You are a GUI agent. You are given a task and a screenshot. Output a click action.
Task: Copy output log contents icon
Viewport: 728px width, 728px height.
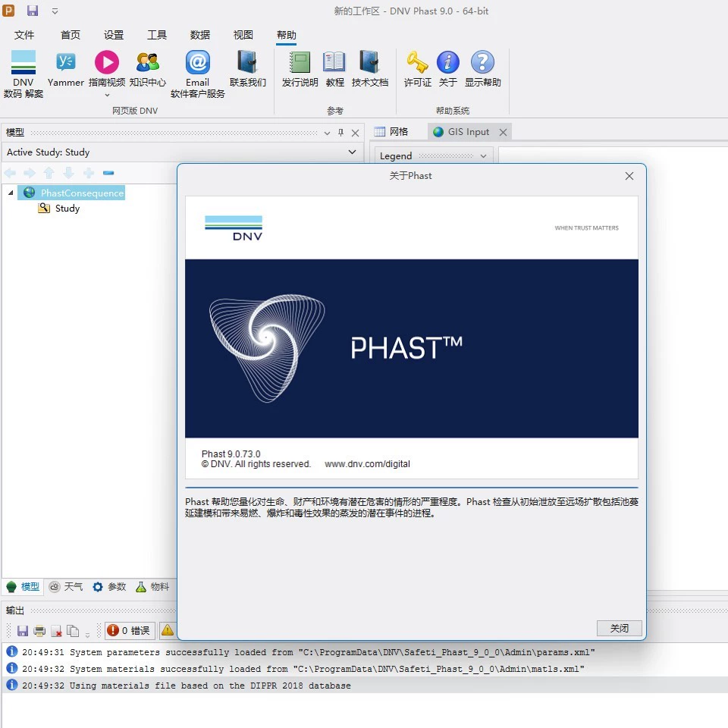73,630
